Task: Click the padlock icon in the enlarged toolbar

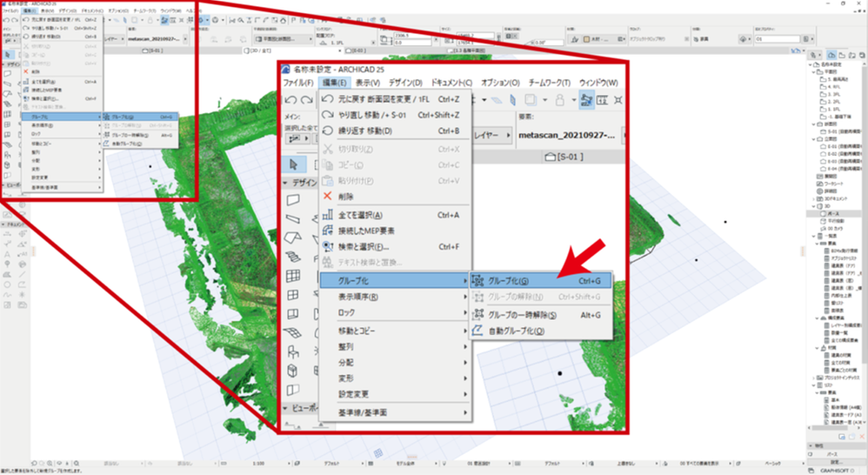Action: pyautogui.click(x=559, y=100)
